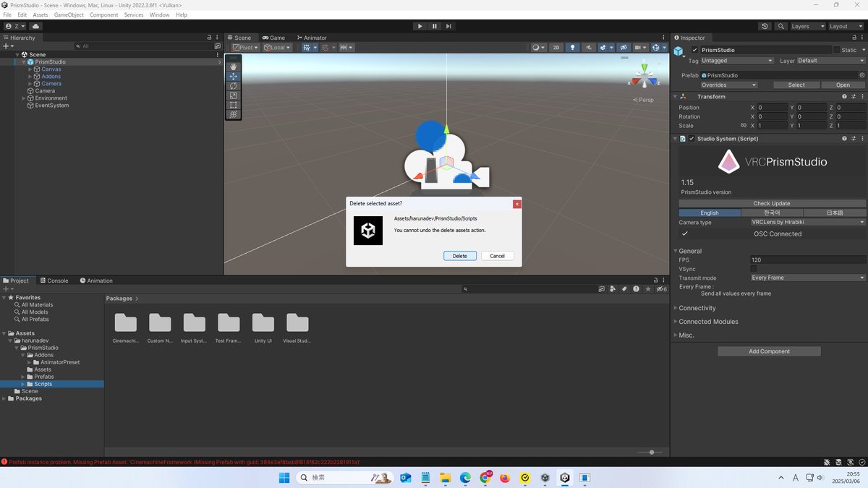Select the Scale tool
The height and width of the screenshot is (488, 868).
[x=233, y=95]
